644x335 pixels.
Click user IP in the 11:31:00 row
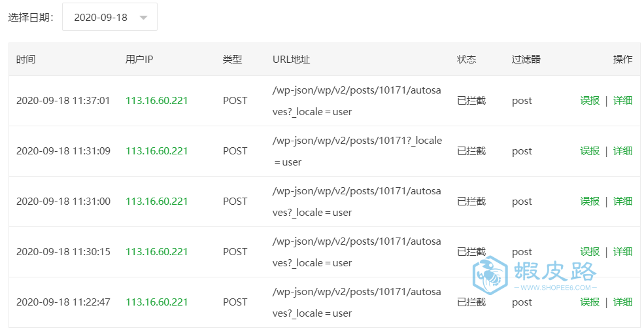(x=156, y=202)
